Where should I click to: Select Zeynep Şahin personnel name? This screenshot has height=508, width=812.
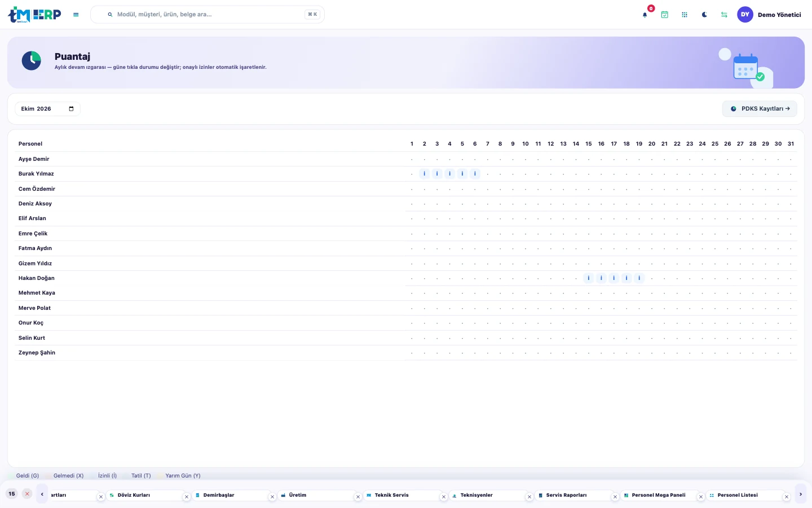pyautogui.click(x=37, y=353)
